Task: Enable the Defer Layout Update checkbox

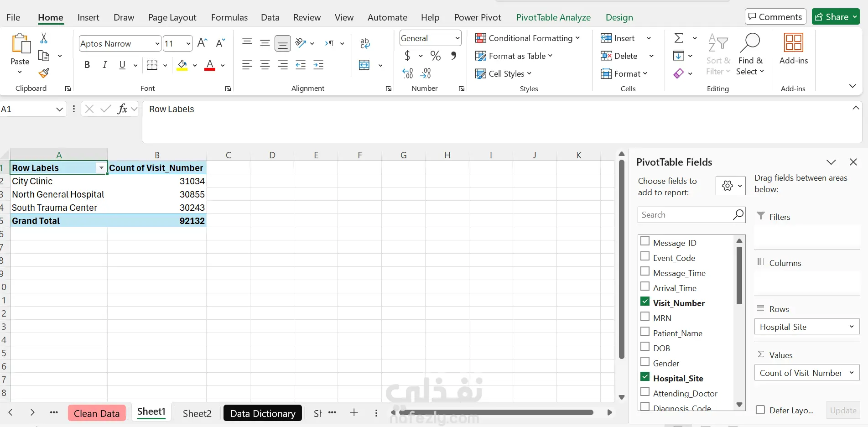Action: 760,410
